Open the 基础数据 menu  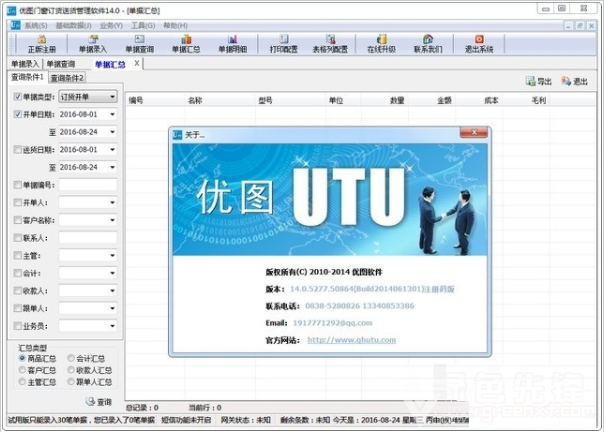click(73, 25)
